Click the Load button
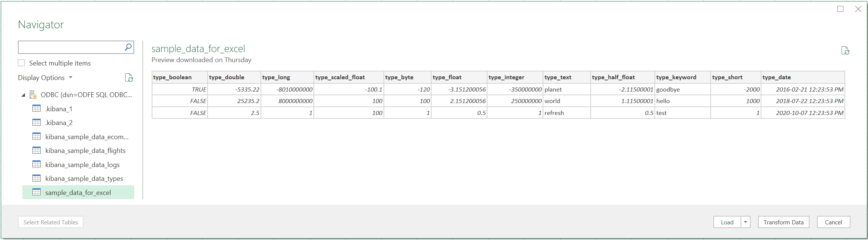 tap(727, 222)
